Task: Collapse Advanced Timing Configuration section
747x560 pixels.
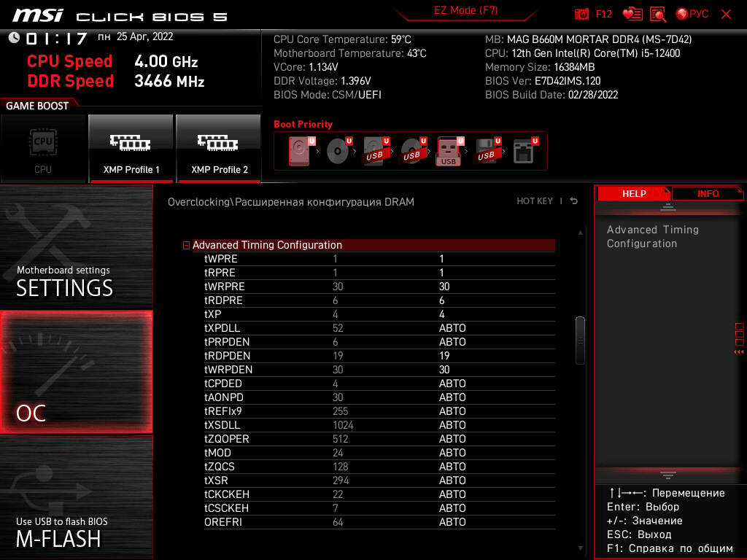Action: 186,245
